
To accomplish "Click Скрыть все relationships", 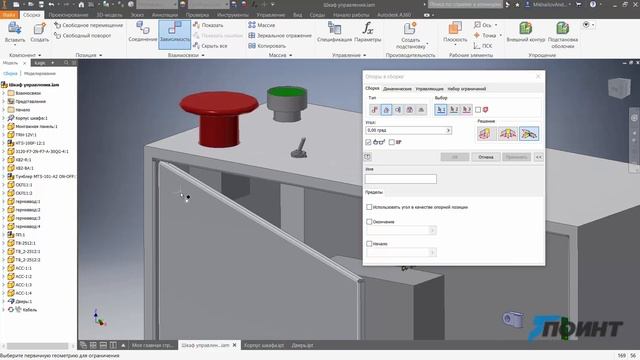I will point(210,46).
